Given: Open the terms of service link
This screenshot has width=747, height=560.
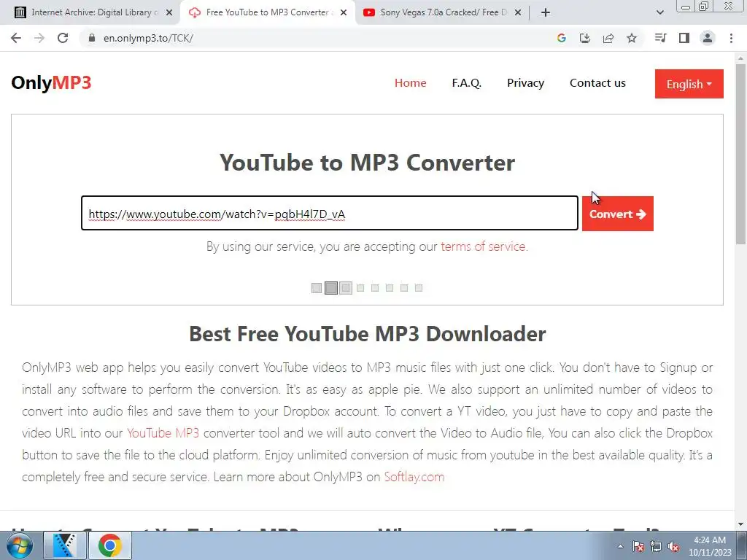Looking at the screenshot, I should click(x=484, y=246).
